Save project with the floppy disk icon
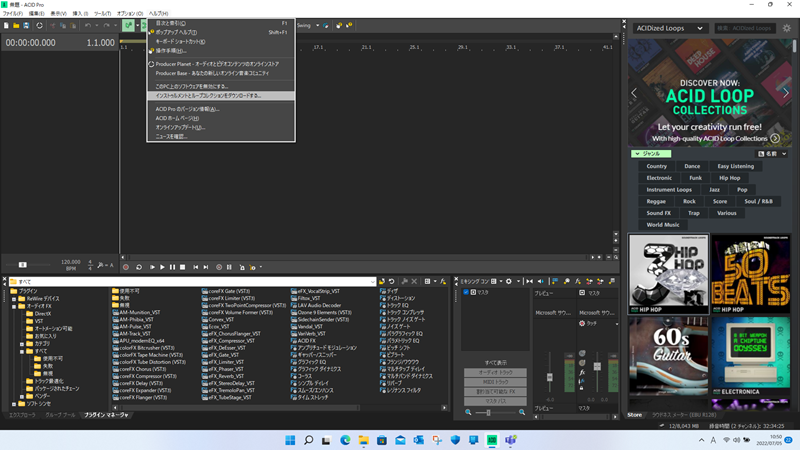This screenshot has height=450, width=800. (26, 26)
